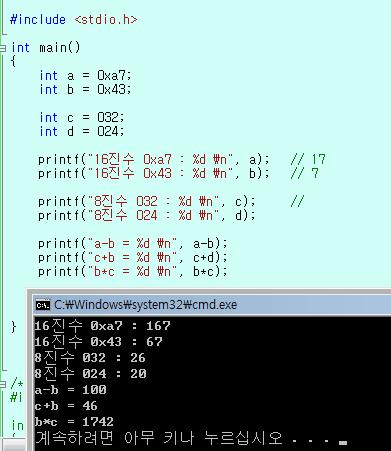Click printf line printing b*c
This screenshot has height=451, width=391.
tap(133, 272)
